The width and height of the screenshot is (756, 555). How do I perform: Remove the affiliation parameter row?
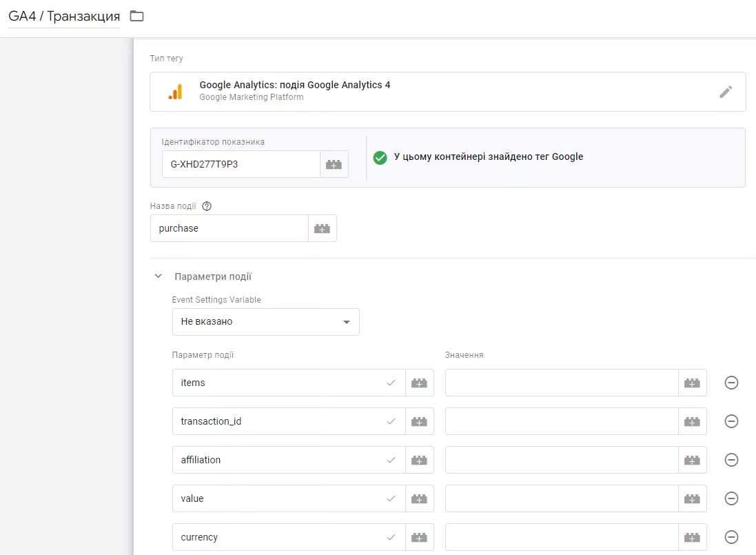tap(731, 460)
